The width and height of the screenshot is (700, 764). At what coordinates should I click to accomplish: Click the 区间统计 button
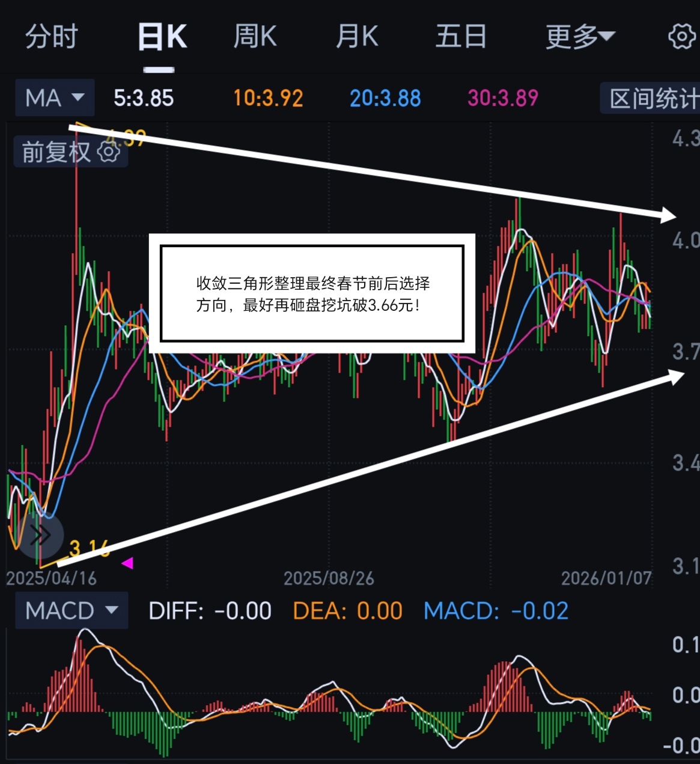(651, 98)
